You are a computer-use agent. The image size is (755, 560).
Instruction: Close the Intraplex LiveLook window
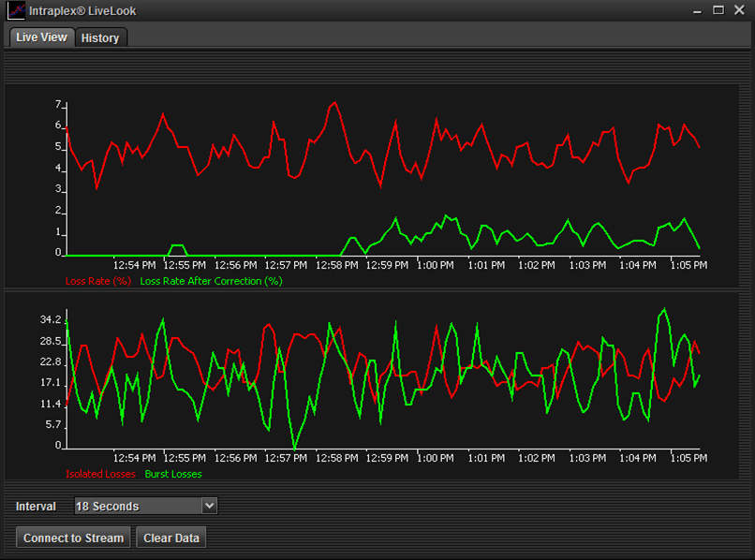coord(739,10)
